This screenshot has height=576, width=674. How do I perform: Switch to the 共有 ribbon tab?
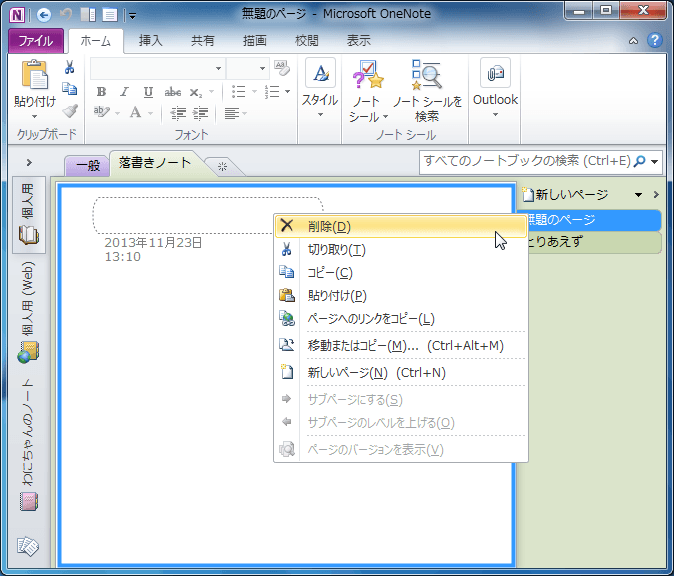[x=202, y=41]
